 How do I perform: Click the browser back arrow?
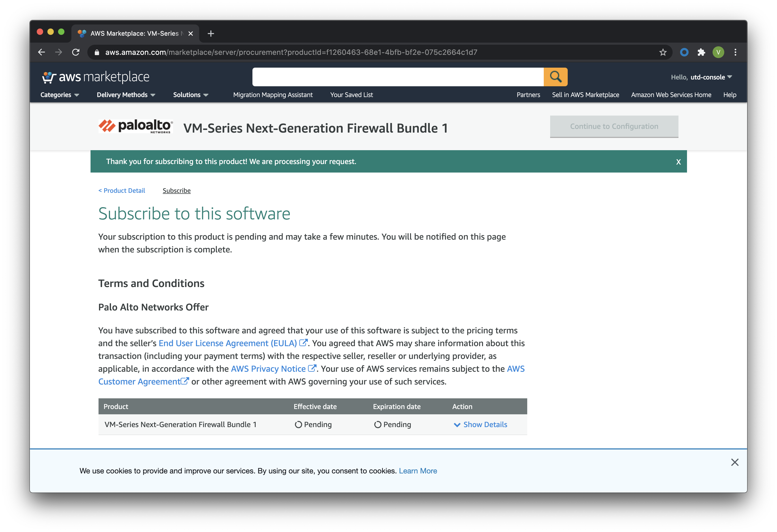click(42, 52)
